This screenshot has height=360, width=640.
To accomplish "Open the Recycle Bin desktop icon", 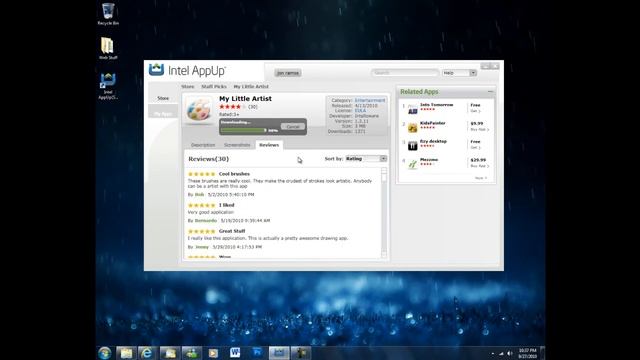I will 108,14.
